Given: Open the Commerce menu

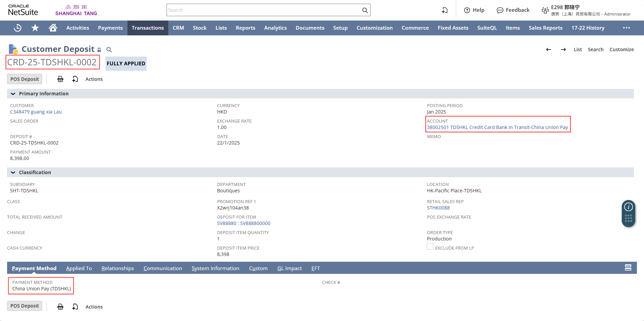Looking at the screenshot, I should click(x=415, y=28).
